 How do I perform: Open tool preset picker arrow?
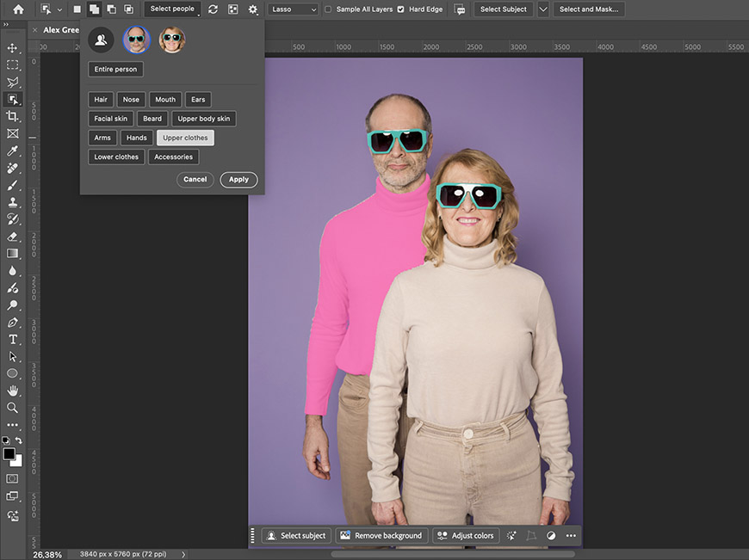point(59,9)
